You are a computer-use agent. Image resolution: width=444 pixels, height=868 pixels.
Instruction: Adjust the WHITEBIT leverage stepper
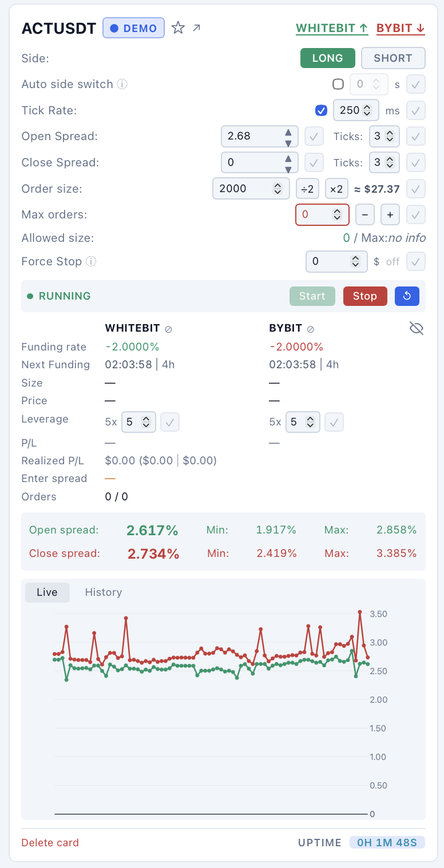point(146,422)
